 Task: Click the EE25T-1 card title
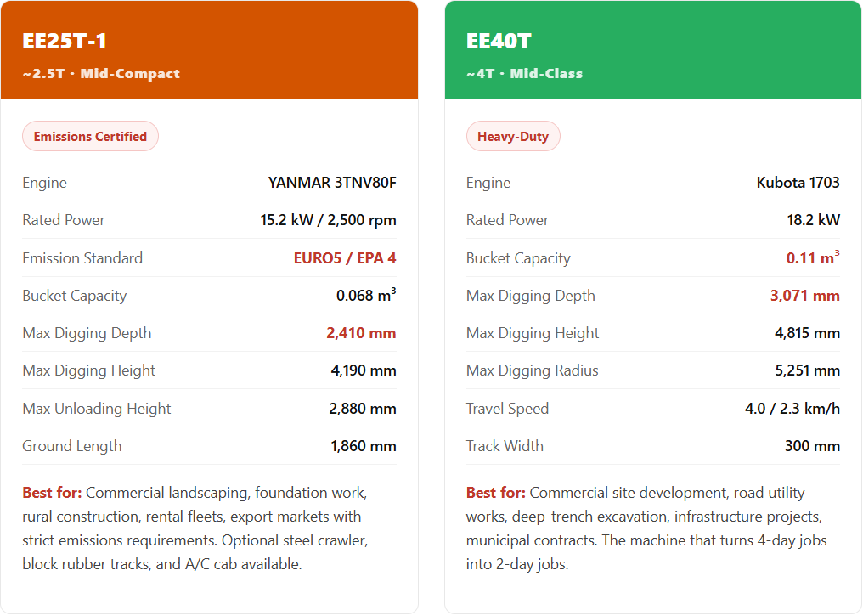click(x=65, y=42)
